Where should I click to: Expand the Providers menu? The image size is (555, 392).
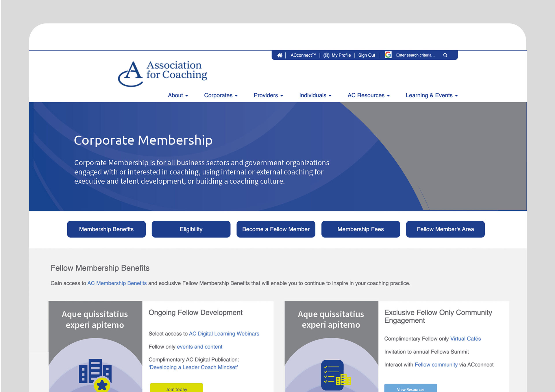[x=268, y=95]
